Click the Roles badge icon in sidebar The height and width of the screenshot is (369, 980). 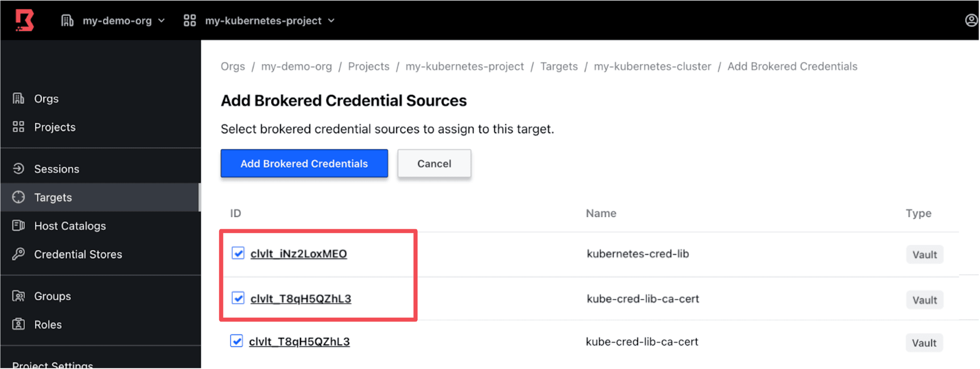point(18,324)
